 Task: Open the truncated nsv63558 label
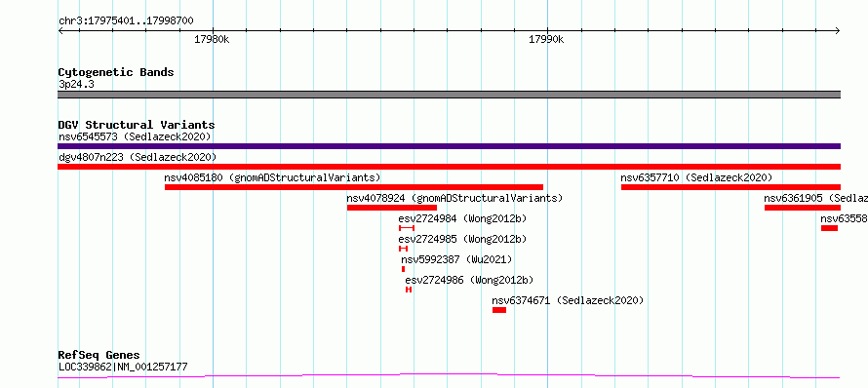(x=845, y=218)
